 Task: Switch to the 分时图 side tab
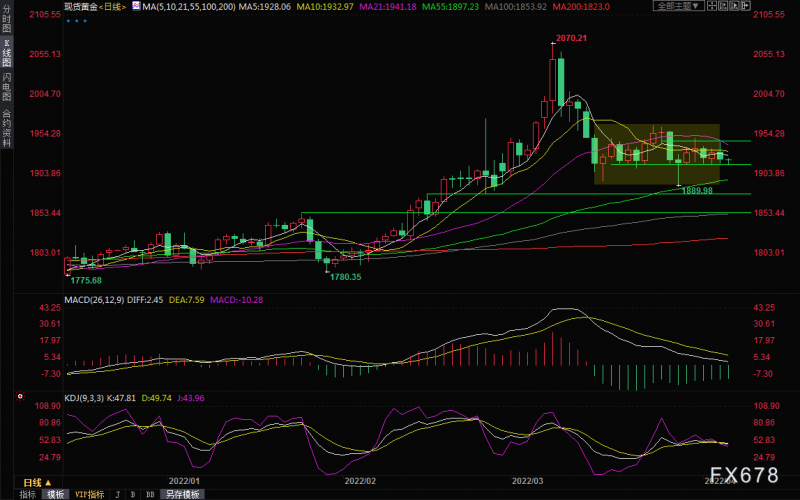click(x=6, y=22)
